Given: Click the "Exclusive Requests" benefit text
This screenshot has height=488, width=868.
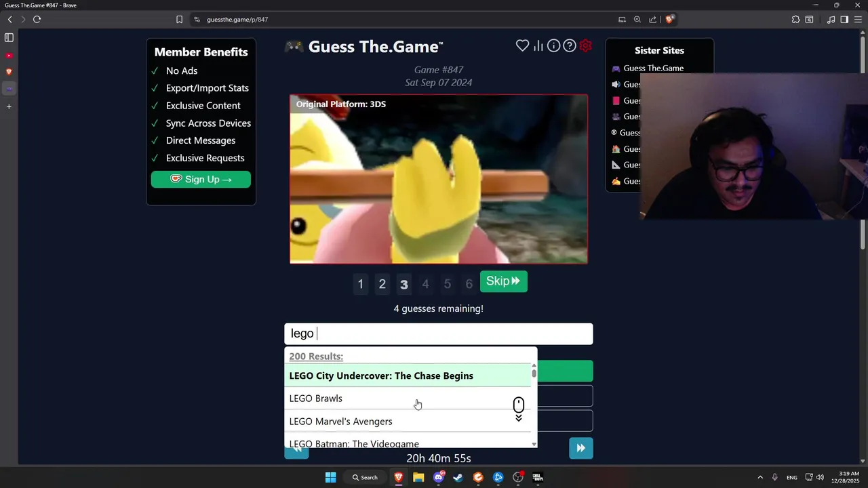Looking at the screenshot, I should [205, 158].
